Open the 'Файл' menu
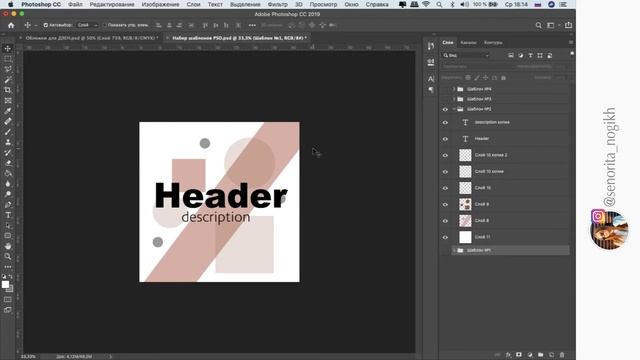Image resolution: width=640 pixels, height=360 pixels. coord(75,4)
